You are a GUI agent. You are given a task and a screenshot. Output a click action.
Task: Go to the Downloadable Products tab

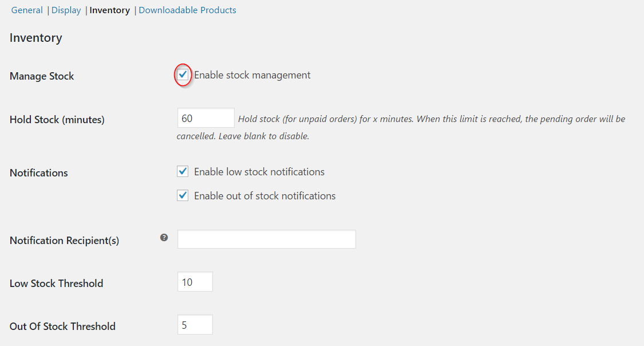click(x=187, y=10)
